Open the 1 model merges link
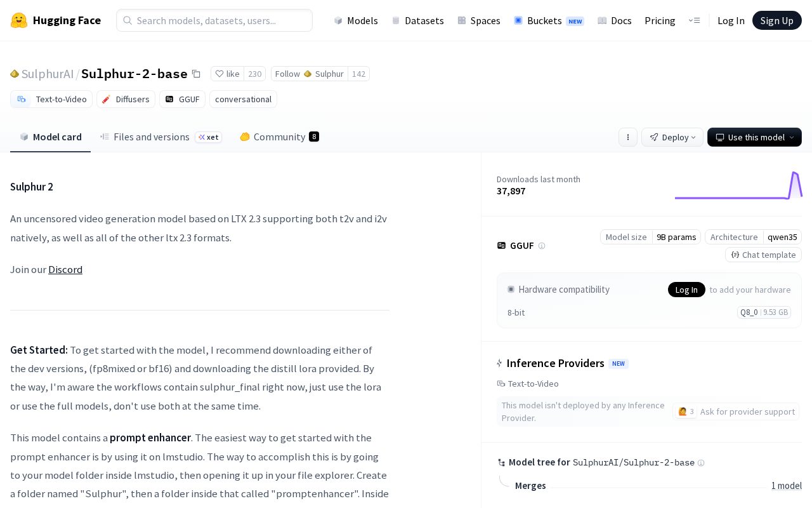 (x=787, y=486)
